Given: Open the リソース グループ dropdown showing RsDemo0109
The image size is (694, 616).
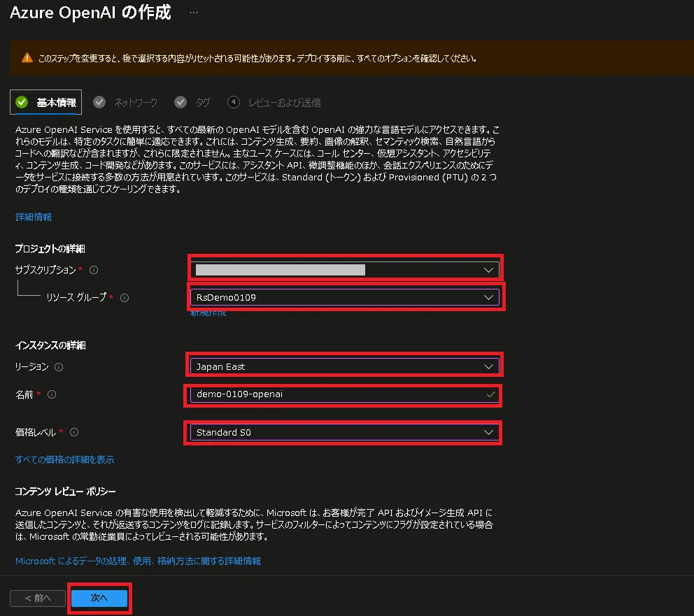Looking at the screenshot, I should (345, 297).
